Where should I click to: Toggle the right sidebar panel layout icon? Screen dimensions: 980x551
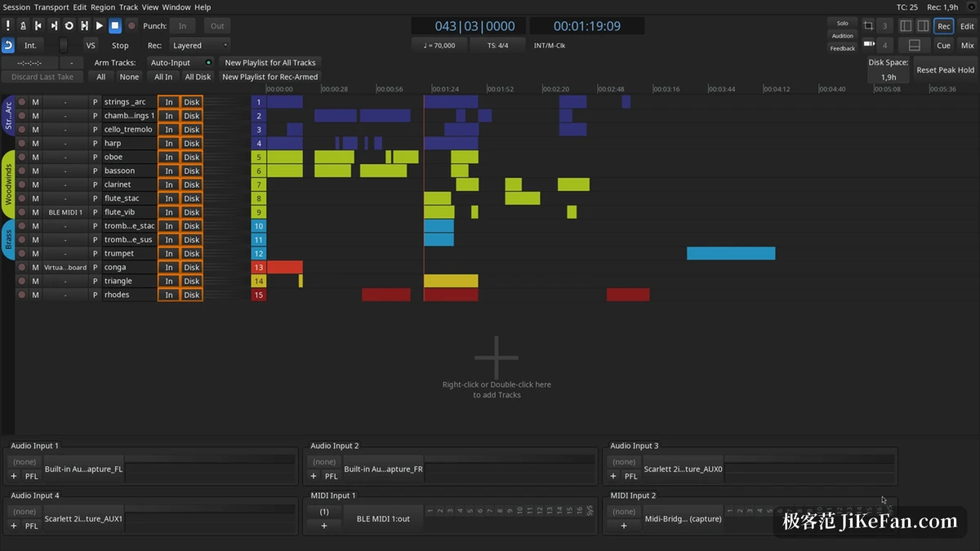coord(923,26)
